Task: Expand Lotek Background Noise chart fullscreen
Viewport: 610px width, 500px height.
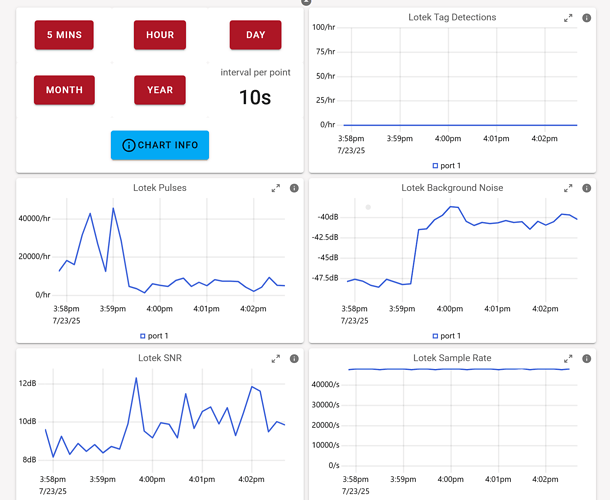Action: (568, 188)
